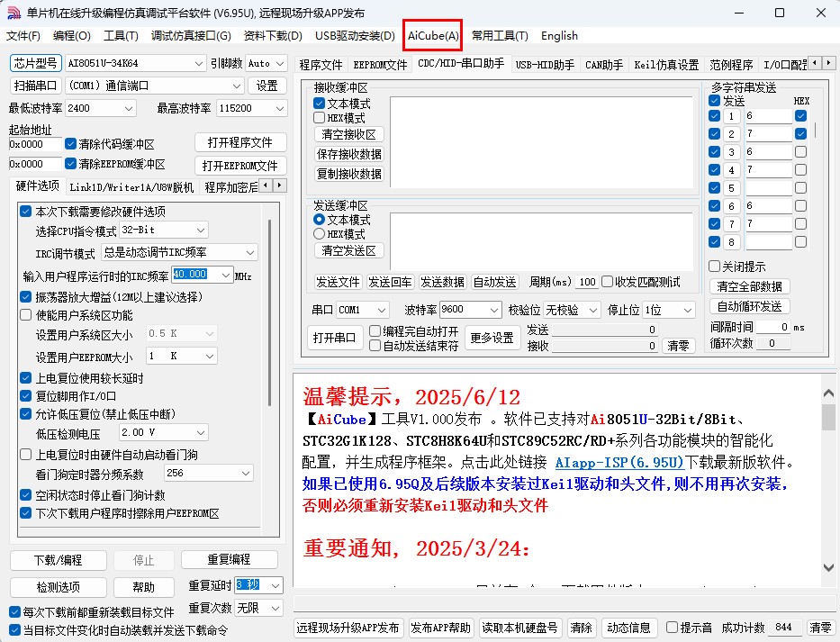Viewport: 840px width, 642px height.
Task: Click code start address 0x0000 field
Action: pyautogui.click(x=35, y=144)
